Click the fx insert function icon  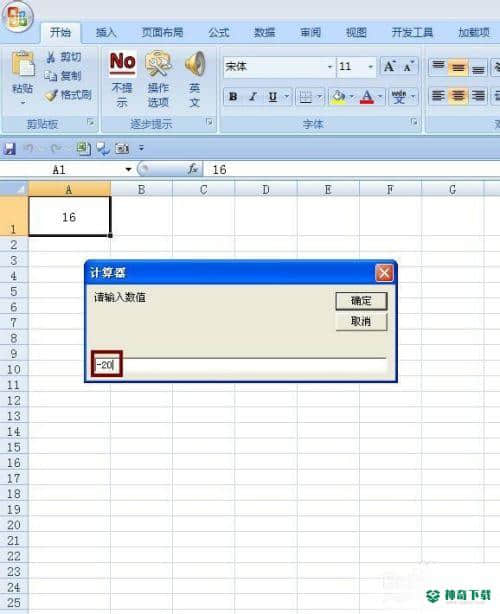pyautogui.click(x=192, y=169)
